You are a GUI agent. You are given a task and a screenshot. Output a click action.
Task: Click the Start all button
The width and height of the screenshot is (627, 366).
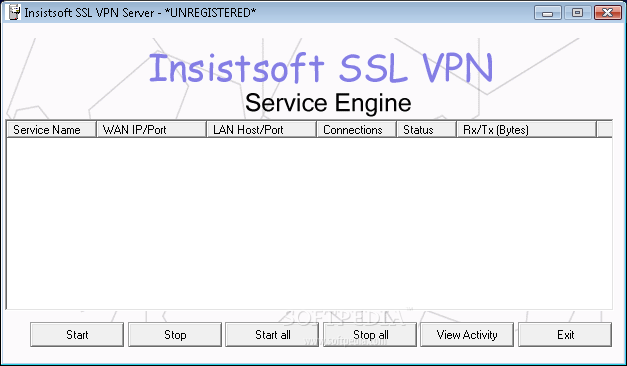click(272, 334)
